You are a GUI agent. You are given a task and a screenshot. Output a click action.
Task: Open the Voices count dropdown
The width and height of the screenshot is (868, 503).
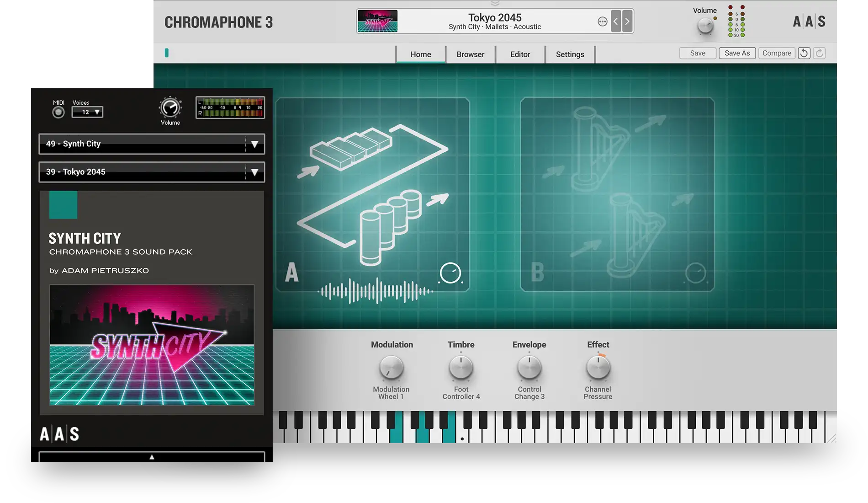[x=87, y=112]
